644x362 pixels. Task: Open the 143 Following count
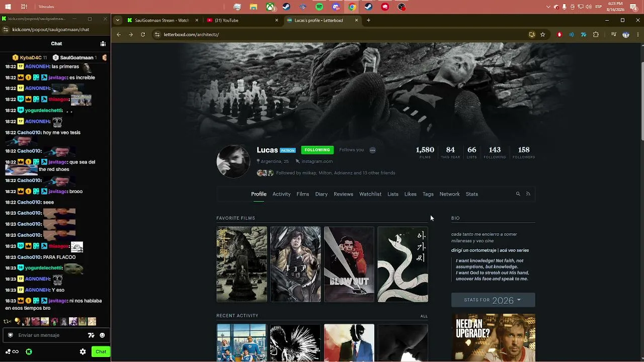[495, 152]
